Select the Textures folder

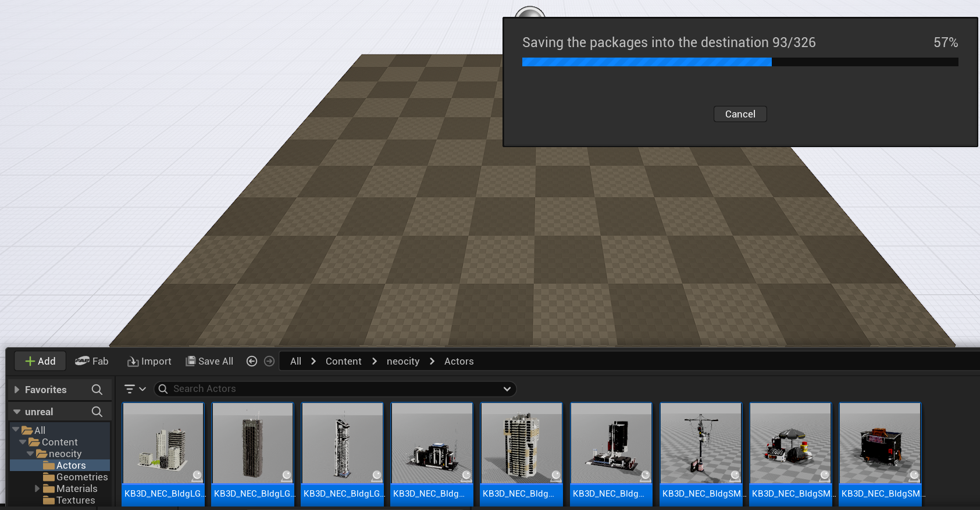tap(69, 500)
